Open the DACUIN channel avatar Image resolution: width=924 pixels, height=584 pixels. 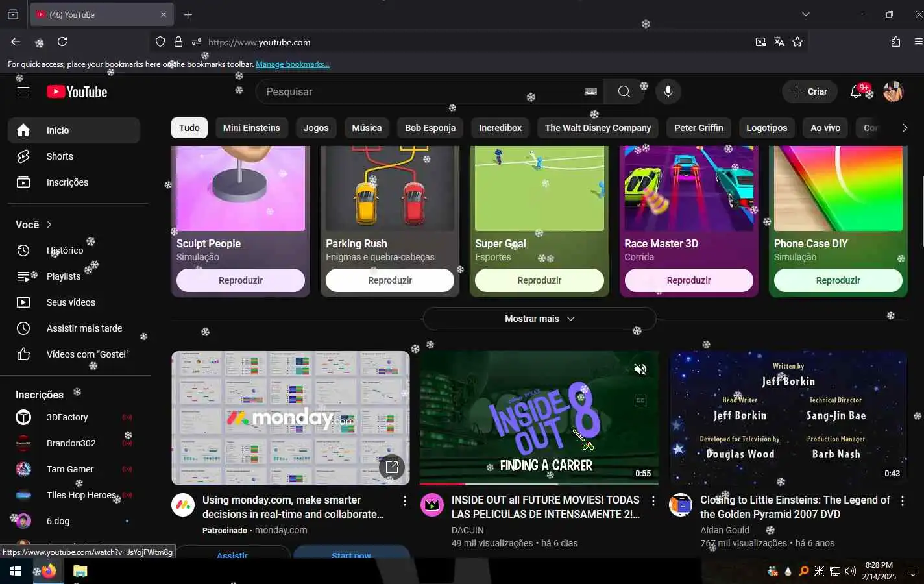click(x=432, y=505)
